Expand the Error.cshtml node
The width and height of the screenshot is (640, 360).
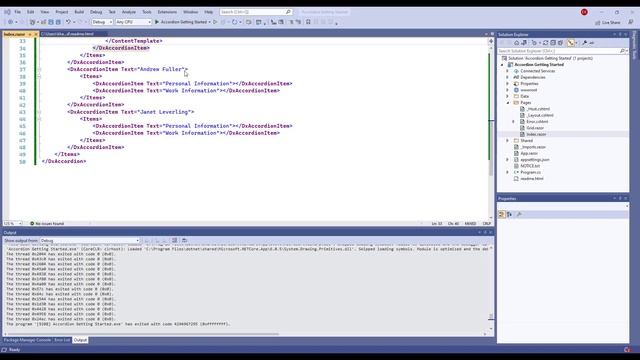513,122
